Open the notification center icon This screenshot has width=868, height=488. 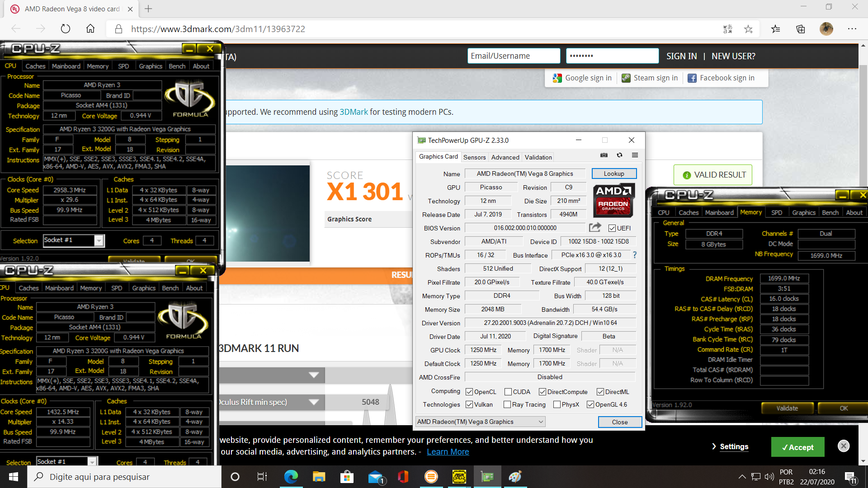point(850,477)
